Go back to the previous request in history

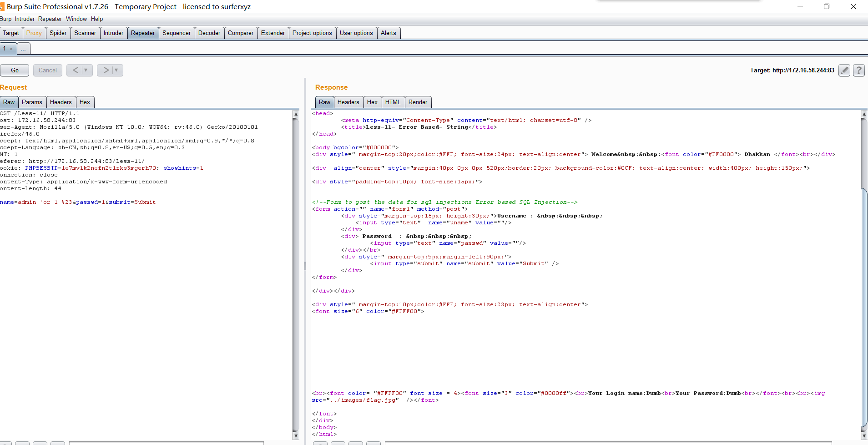pos(75,70)
